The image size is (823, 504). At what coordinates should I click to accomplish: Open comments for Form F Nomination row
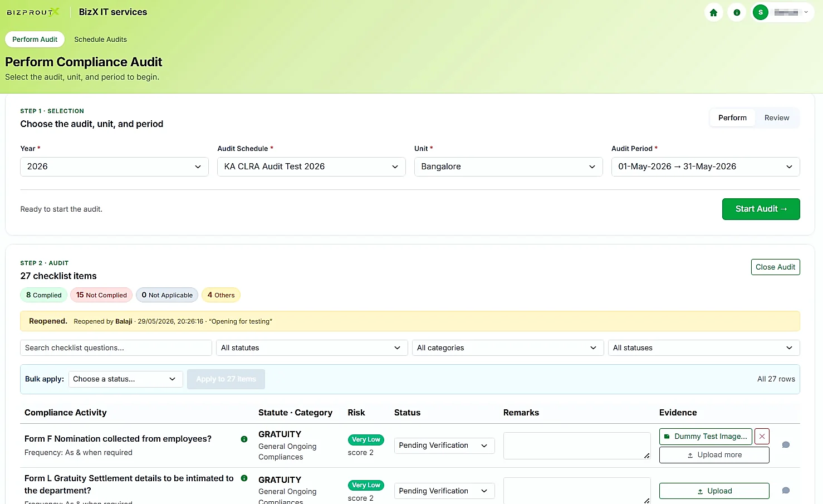click(786, 444)
